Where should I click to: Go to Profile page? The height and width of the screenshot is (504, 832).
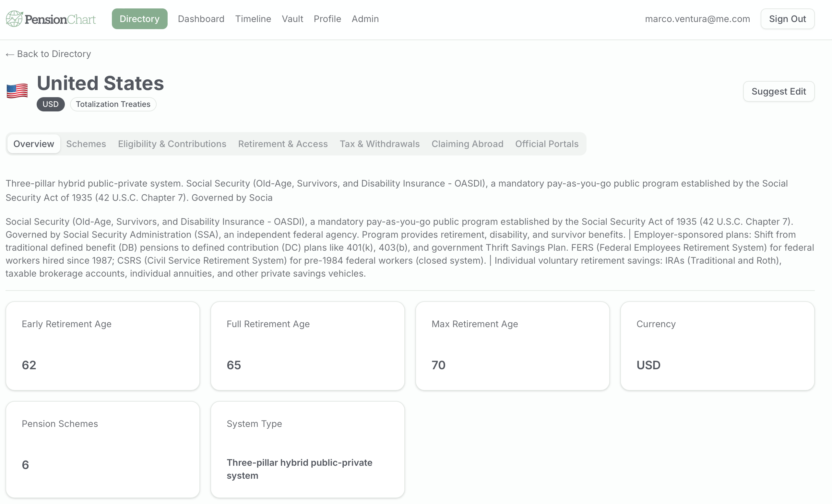[327, 19]
